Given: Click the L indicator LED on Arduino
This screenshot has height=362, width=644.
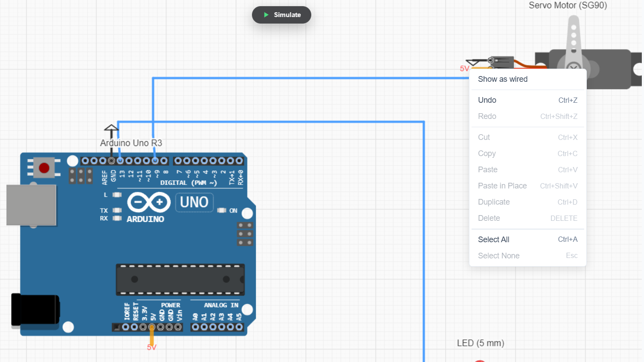Looking at the screenshot, I should (x=117, y=195).
